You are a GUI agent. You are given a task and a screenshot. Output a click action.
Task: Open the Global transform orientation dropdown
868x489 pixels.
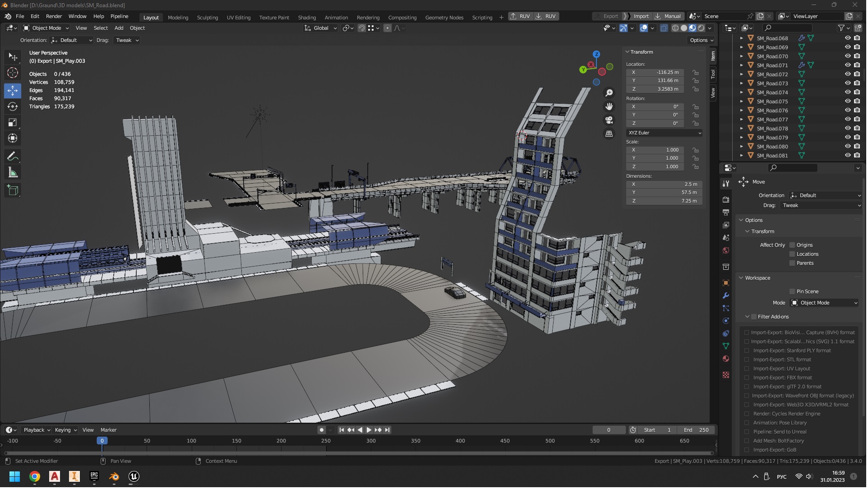pos(321,28)
